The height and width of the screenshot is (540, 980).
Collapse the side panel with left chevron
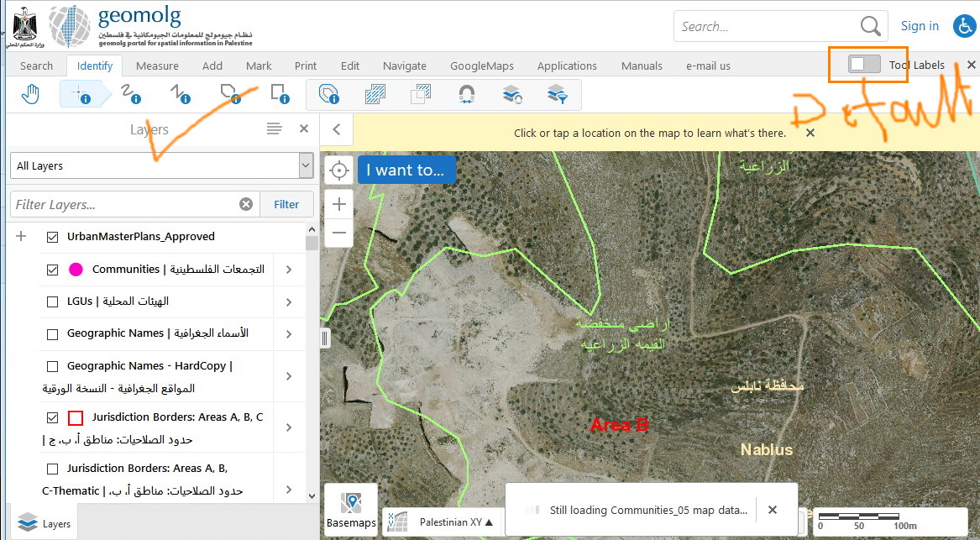pos(336,129)
